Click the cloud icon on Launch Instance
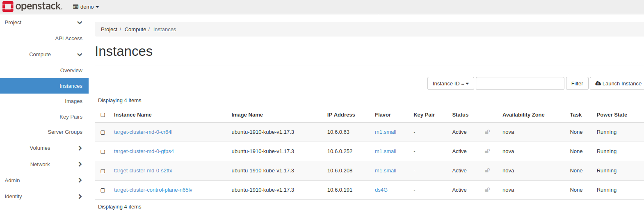Viewport: 644px width, 213px height. (x=598, y=83)
